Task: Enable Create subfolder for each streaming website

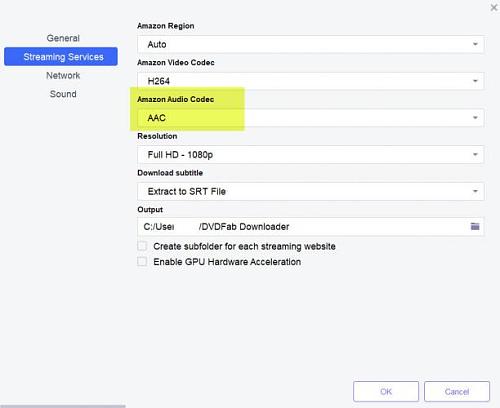Action: [x=142, y=246]
